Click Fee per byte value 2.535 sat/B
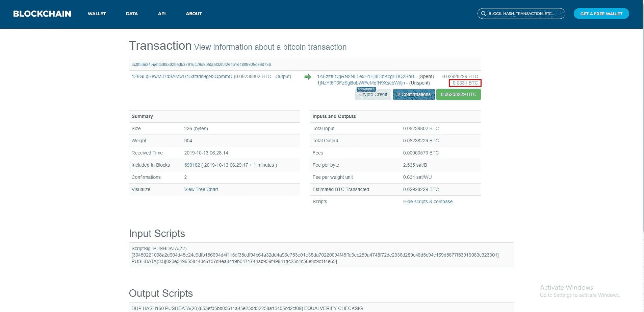This screenshot has height=312, width=644. pos(415,165)
